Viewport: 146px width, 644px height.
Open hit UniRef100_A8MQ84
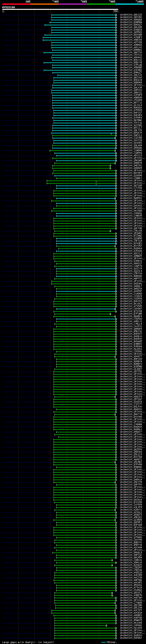point(131,20)
